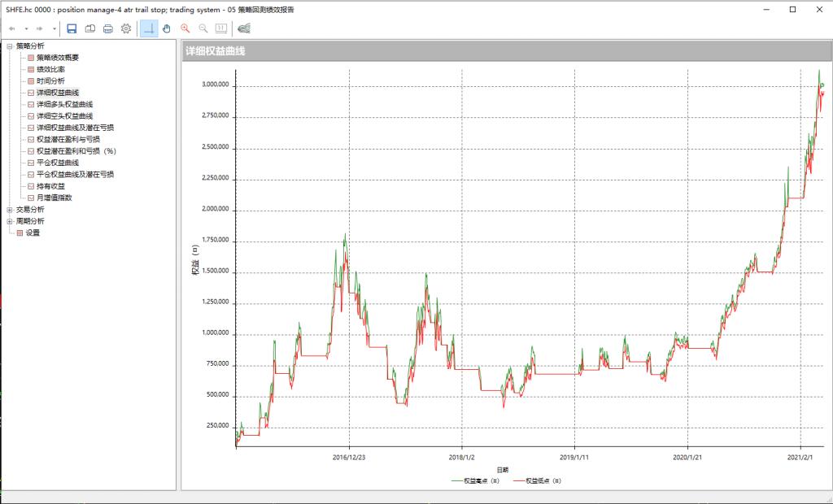Viewport: 833px width, 504px height.
Task: Click the 2016/12/23 date axis label
Action: pos(349,458)
